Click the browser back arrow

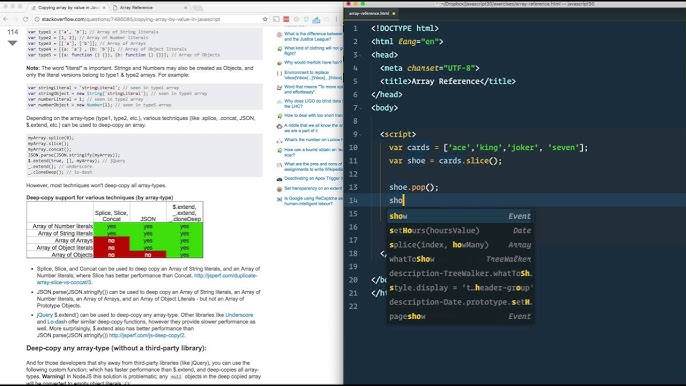[5, 19]
